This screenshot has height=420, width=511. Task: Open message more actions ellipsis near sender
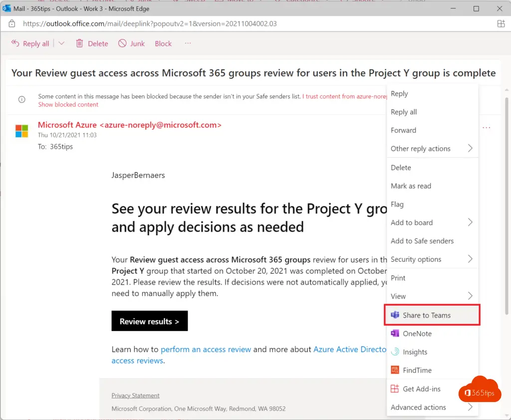click(486, 127)
